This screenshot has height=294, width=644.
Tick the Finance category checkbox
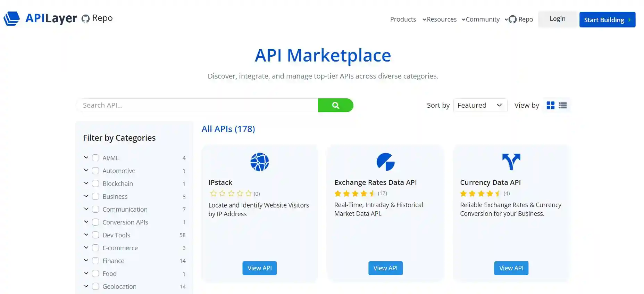point(95,261)
